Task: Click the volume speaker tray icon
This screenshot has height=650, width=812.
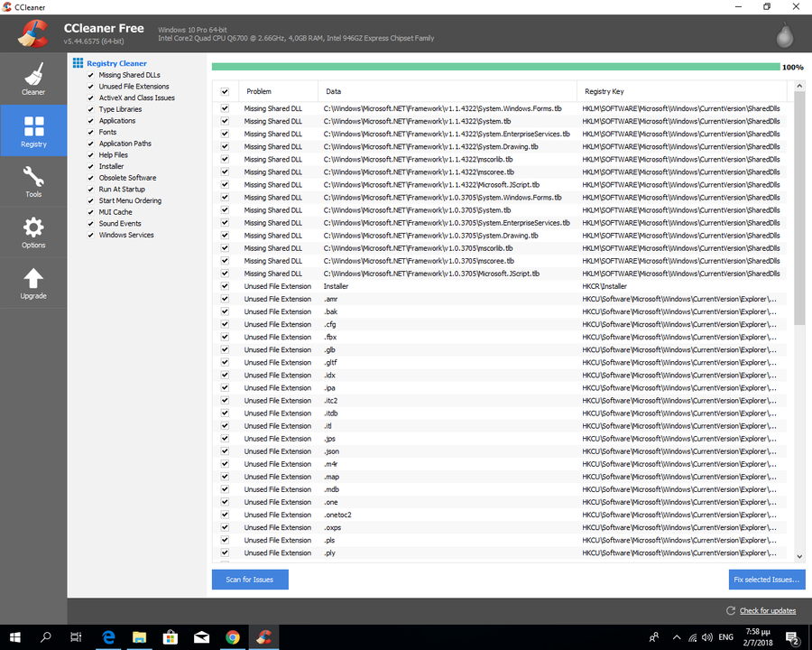Action: tap(706, 637)
